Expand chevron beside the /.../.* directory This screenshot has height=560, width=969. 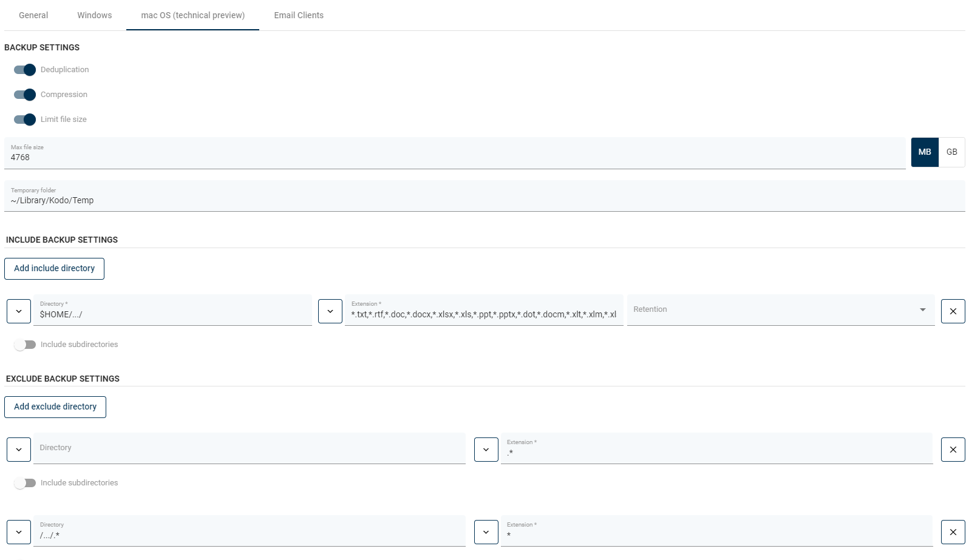pyautogui.click(x=19, y=532)
